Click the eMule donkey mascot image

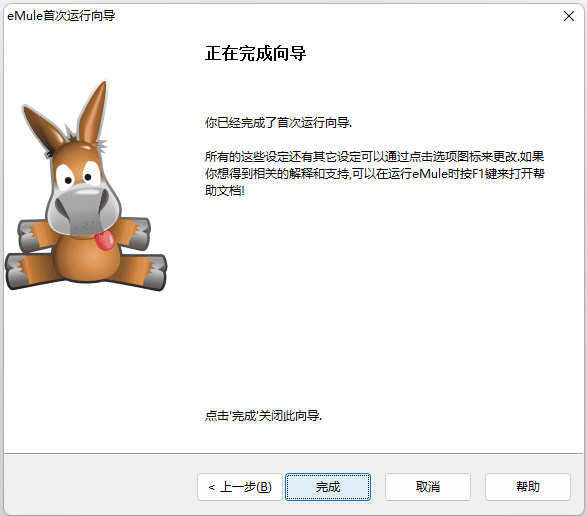click(86, 186)
